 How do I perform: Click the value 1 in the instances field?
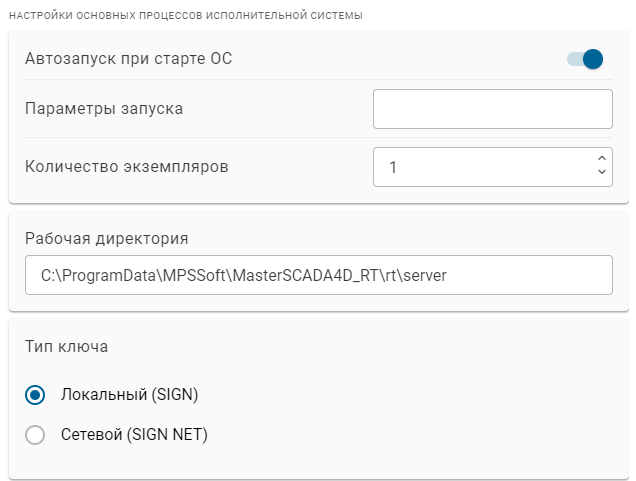coord(393,167)
